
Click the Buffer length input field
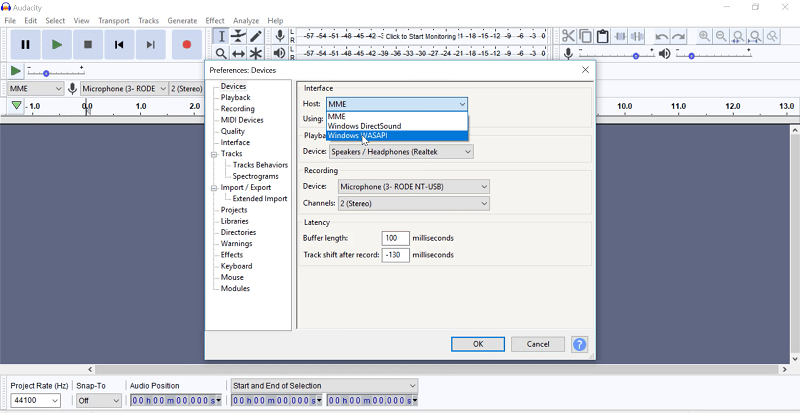[x=395, y=238]
